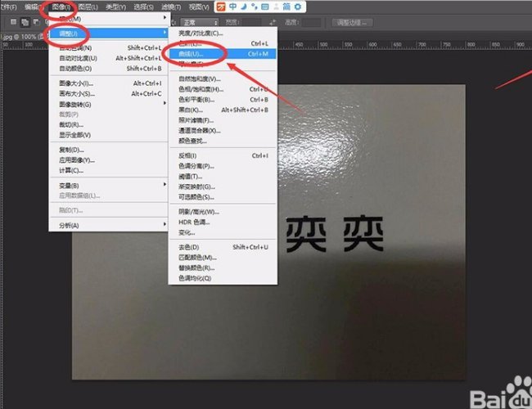Select the Subtract from Selection mode icon

click(x=36, y=22)
